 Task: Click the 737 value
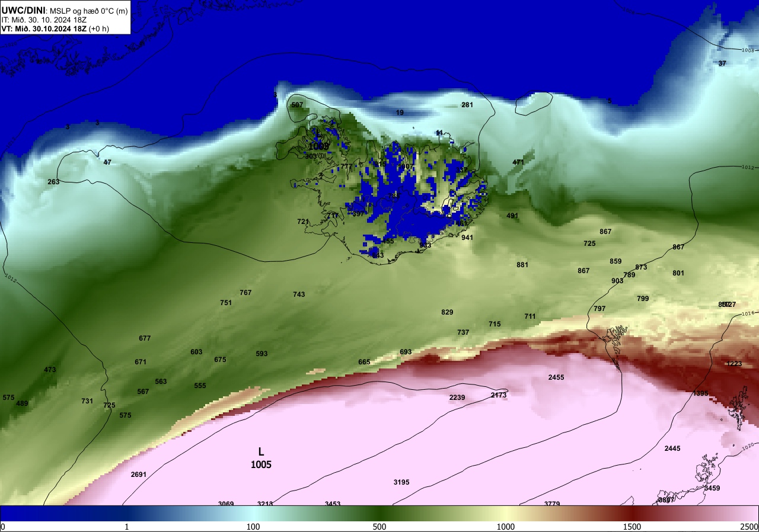click(463, 332)
